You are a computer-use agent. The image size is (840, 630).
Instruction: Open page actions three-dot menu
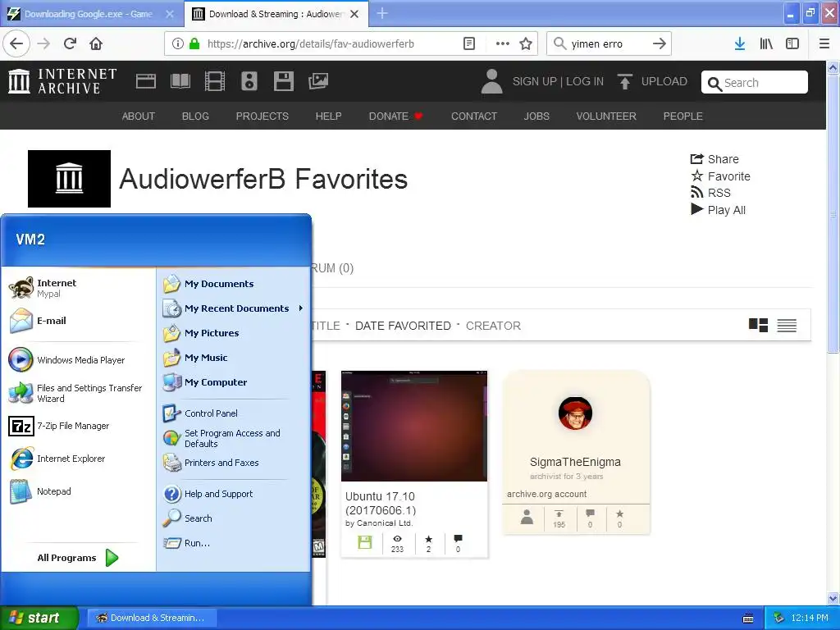point(502,44)
